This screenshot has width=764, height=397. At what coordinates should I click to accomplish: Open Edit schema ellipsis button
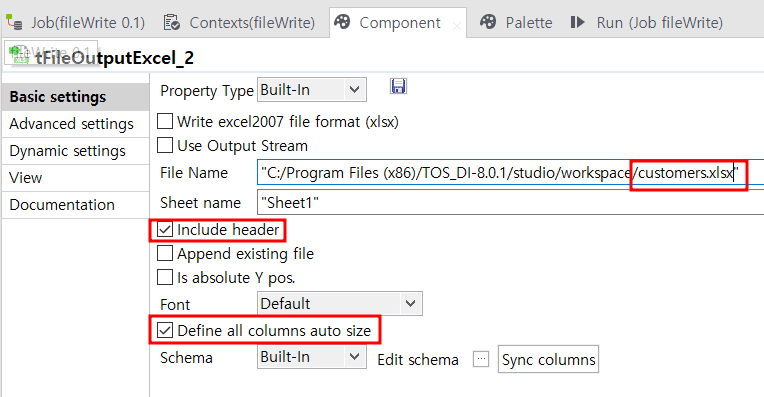[x=481, y=359]
